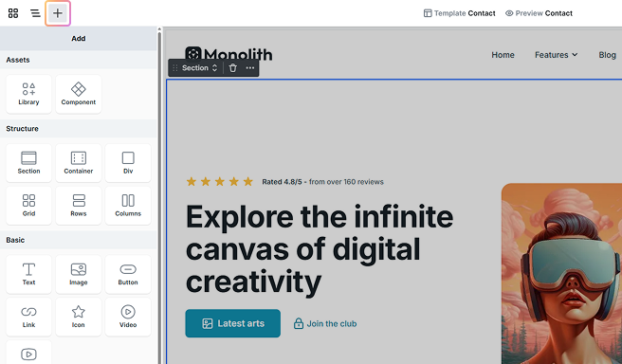622x364 pixels.
Task: Select the 'Rated 4.8/5' review text
Action: click(323, 182)
